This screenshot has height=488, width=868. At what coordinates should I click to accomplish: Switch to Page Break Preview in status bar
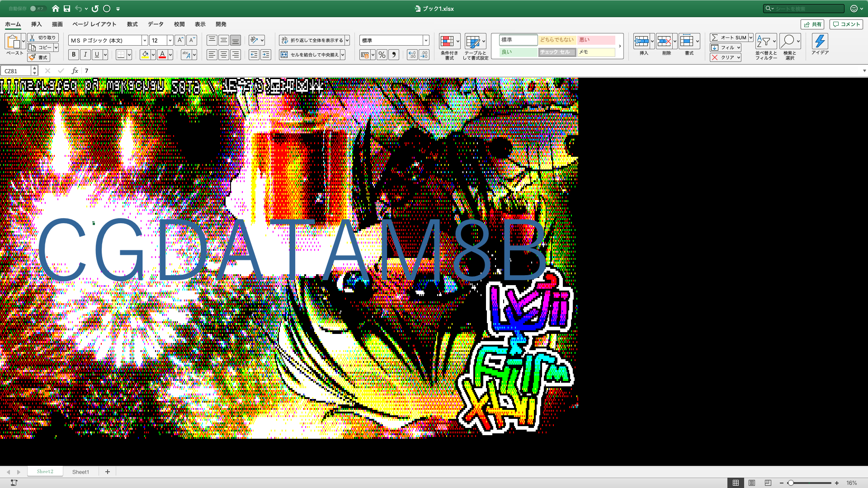tap(768, 483)
